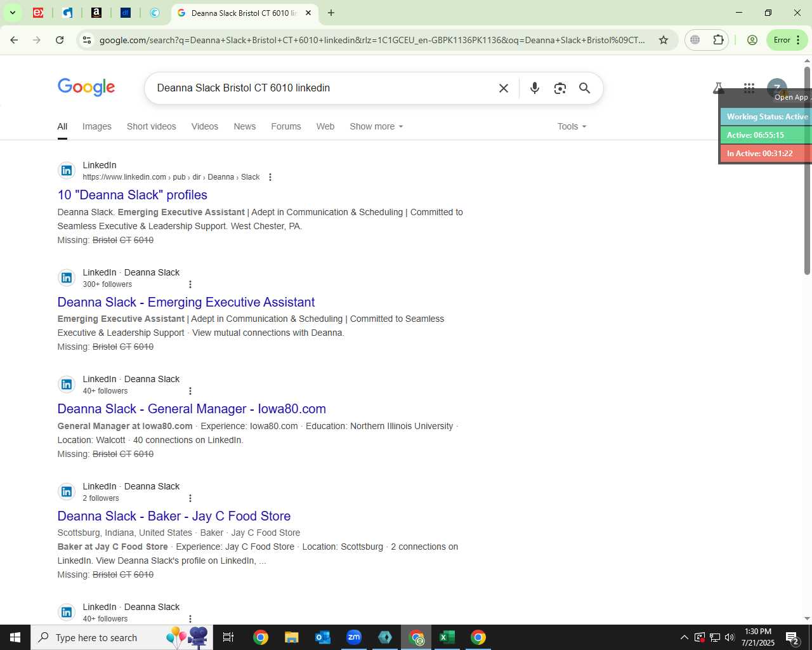Image resolution: width=812 pixels, height=650 pixels.
Task: Switch to the red 'ex' pinned tab
Action: pos(38,13)
